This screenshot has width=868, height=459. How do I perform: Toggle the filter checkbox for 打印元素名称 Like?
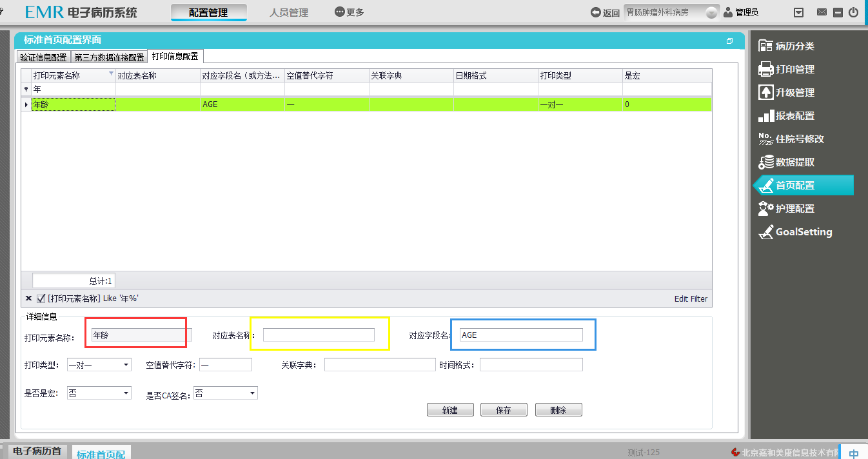41,298
